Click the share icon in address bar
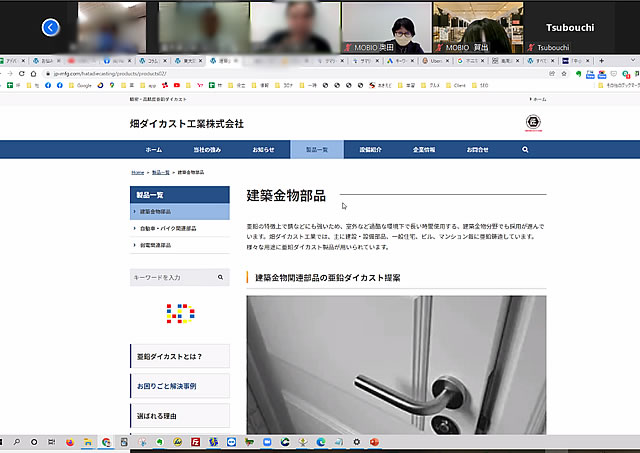This screenshot has height=453, width=640. [552, 73]
